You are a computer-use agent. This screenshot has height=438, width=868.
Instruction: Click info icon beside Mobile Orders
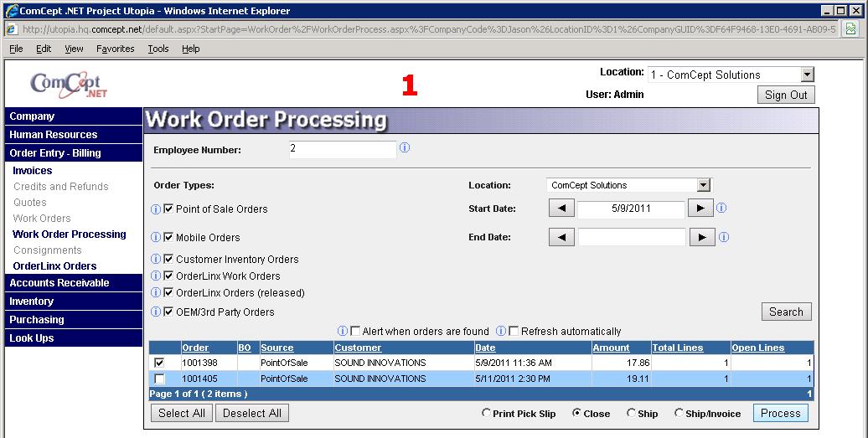[155, 238]
